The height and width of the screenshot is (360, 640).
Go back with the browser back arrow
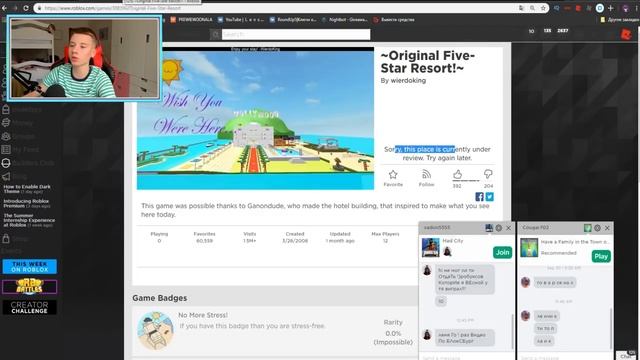tap(5, 8)
